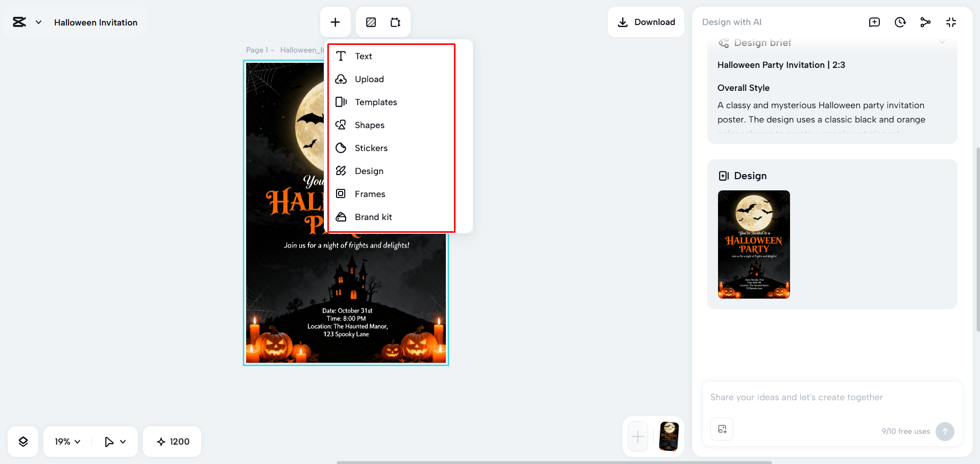Image resolution: width=980 pixels, height=464 pixels.
Task: Collapse the Design with AI panel
Action: (x=951, y=22)
